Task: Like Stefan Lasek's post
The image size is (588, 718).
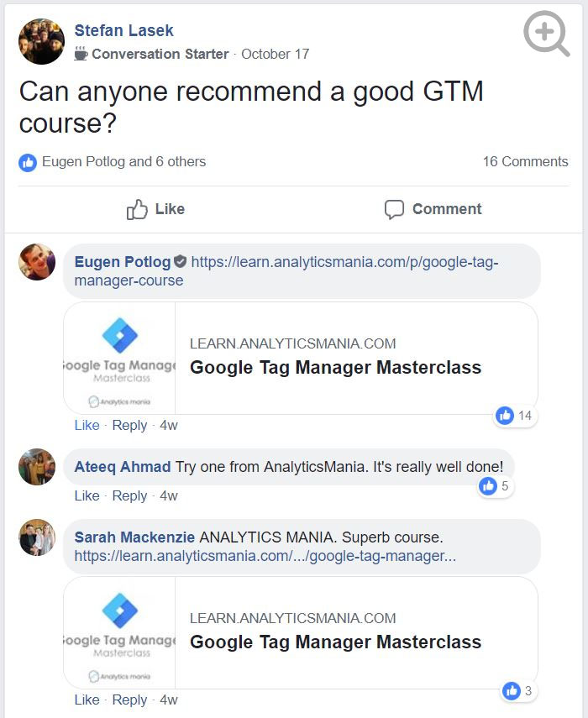Action: 155,209
